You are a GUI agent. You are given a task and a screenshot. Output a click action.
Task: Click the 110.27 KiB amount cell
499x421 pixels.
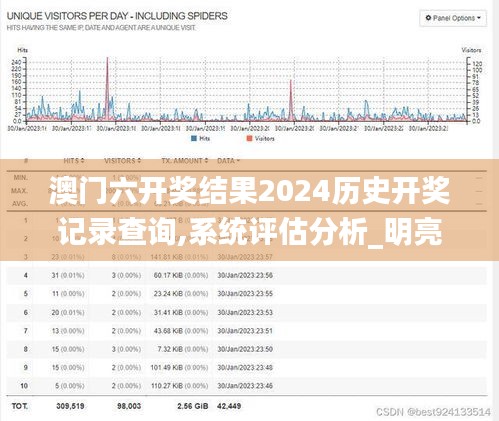(179, 386)
